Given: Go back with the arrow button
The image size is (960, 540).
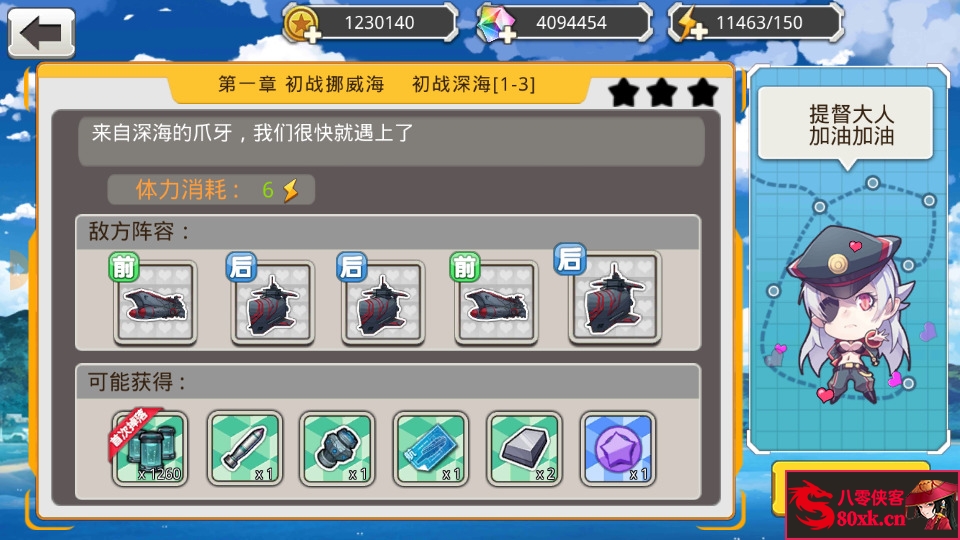Looking at the screenshot, I should coord(41,32).
